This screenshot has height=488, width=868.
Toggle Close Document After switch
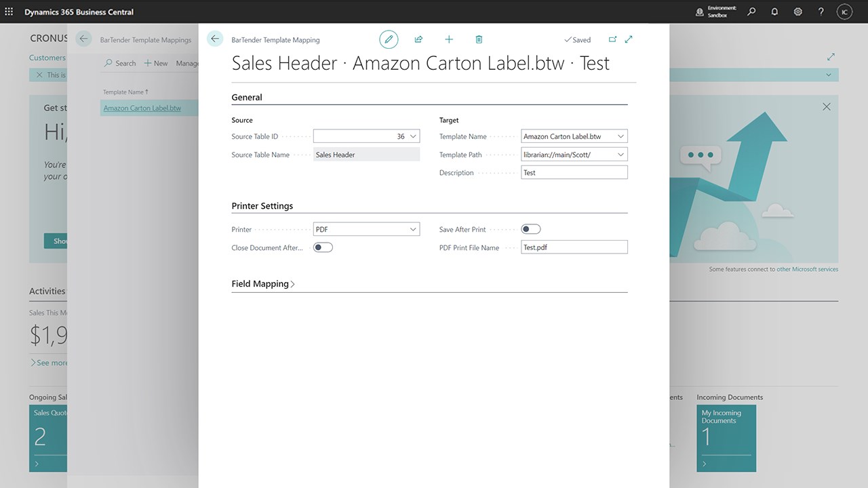(x=323, y=247)
